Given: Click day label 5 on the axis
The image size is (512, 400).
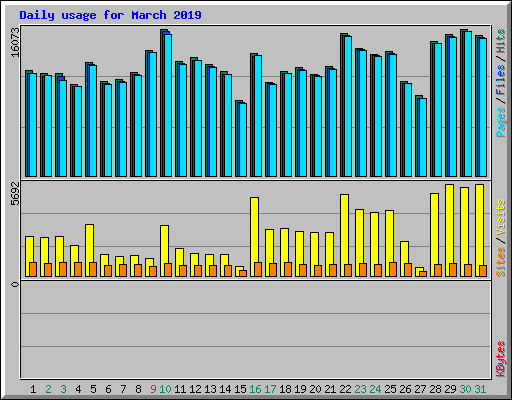Looking at the screenshot, I should click(x=93, y=389).
